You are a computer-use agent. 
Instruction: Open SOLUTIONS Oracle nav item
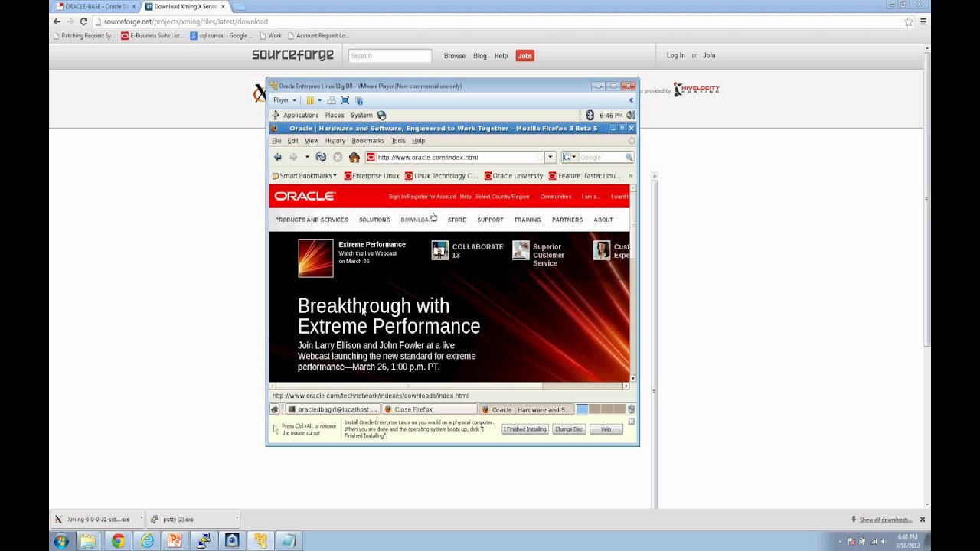374,220
